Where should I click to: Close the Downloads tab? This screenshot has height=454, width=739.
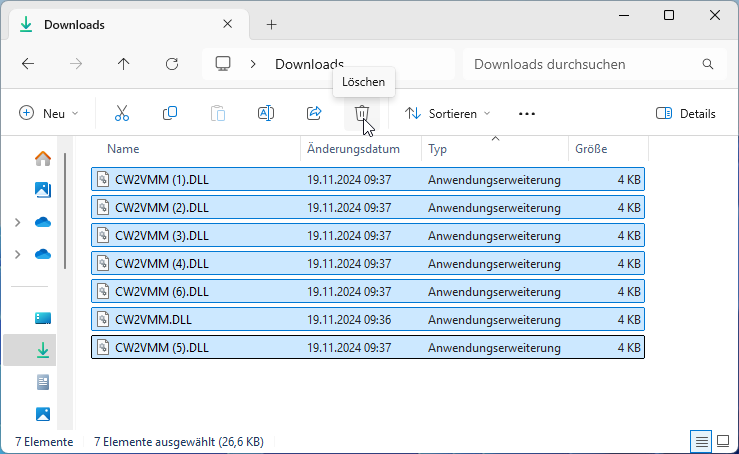click(228, 24)
